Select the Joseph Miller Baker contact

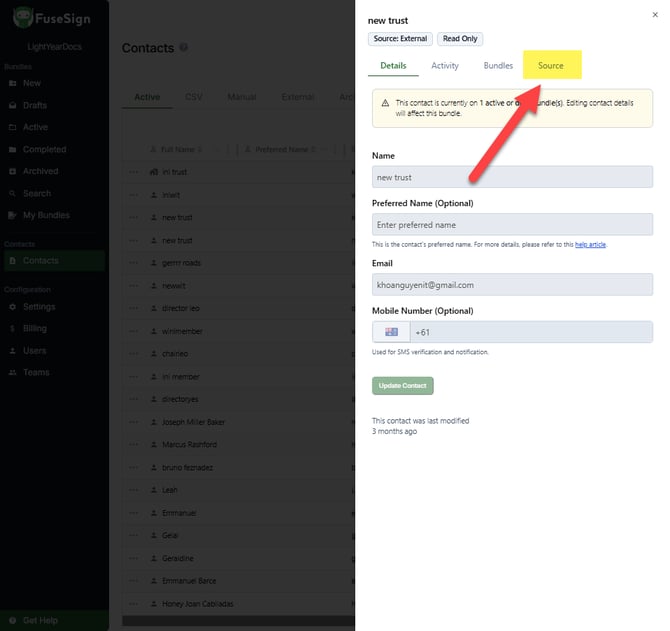click(238, 422)
